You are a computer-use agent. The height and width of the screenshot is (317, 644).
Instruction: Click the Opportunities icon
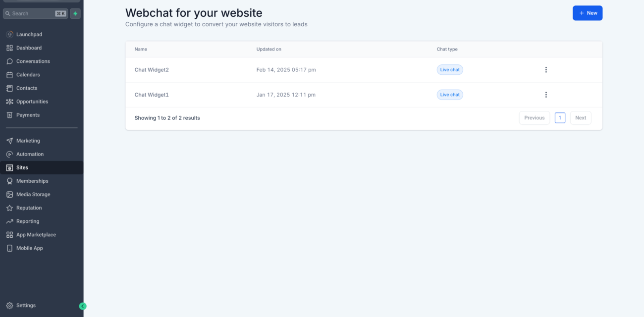point(9,101)
